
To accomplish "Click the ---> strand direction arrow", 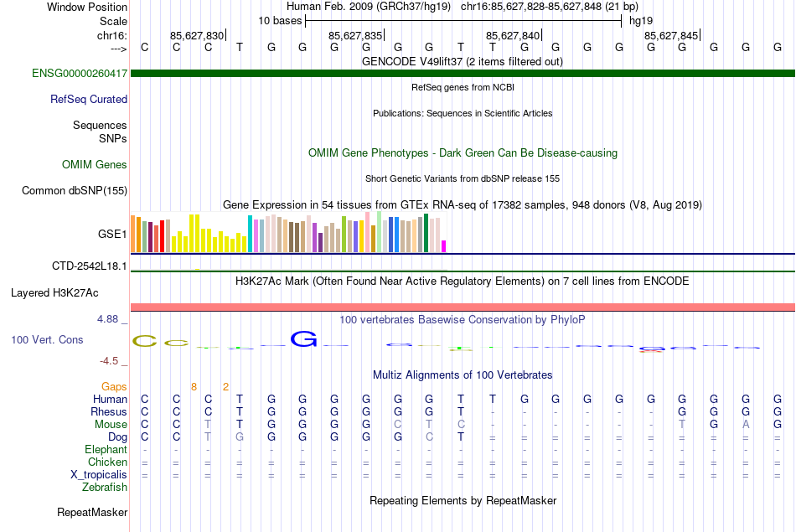I will coord(118,49).
